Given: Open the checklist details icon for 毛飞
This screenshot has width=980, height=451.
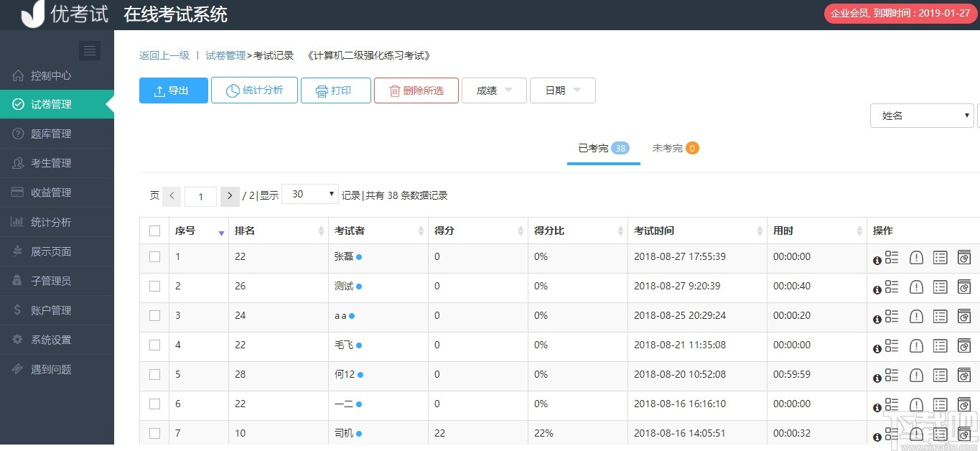Looking at the screenshot, I should [x=892, y=345].
